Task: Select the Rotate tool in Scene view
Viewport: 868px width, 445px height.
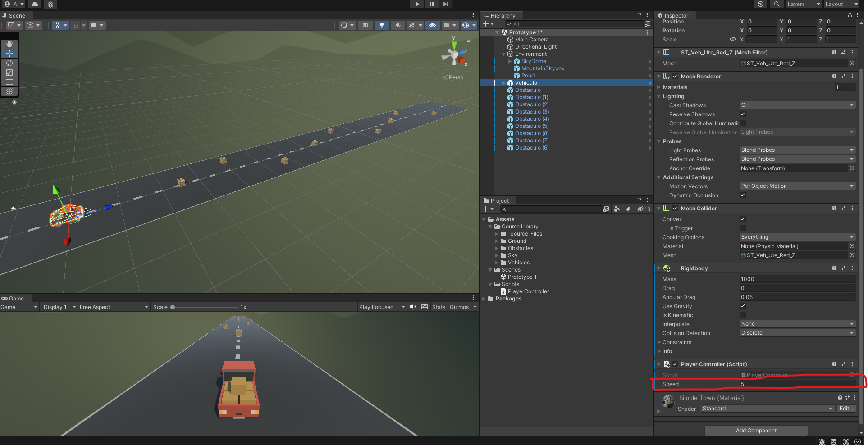Action: [9, 63]
